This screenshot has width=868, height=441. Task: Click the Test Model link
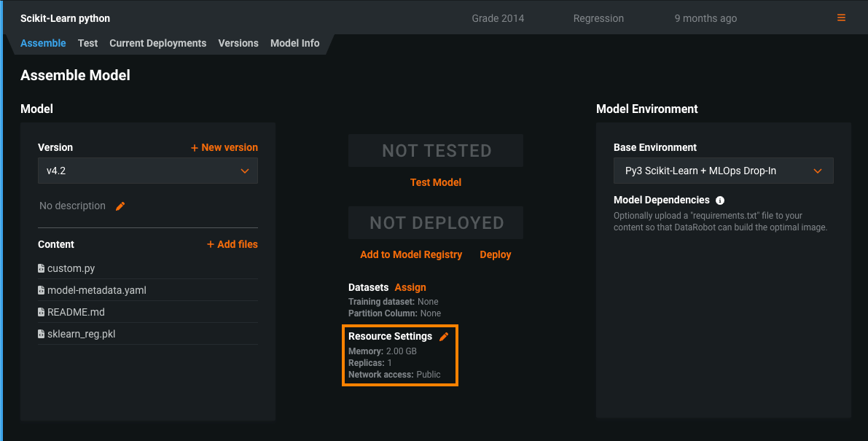[436, 182]
